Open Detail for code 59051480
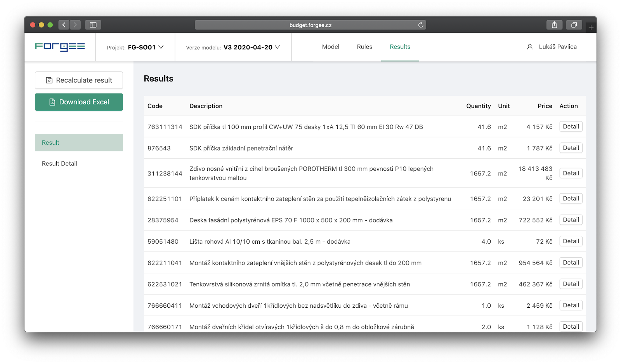The height and width of the screenshot is (364, 621). (x=571, y=241)
